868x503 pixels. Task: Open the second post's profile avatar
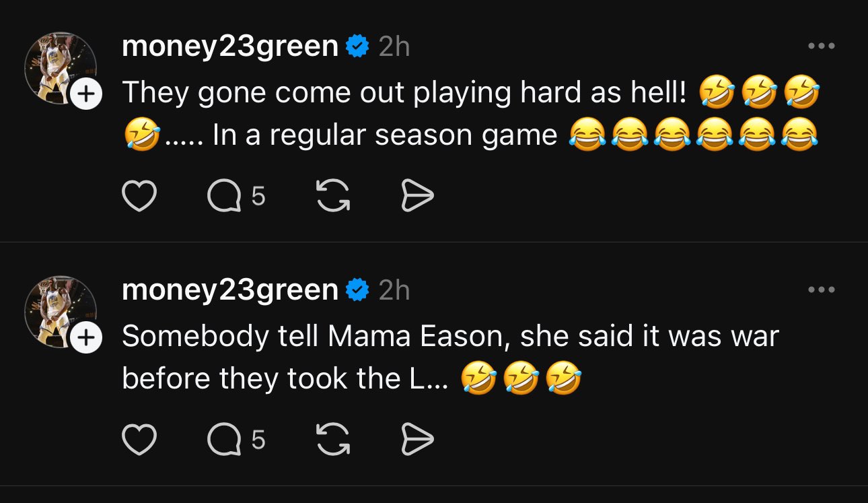[x=60, y=311]
